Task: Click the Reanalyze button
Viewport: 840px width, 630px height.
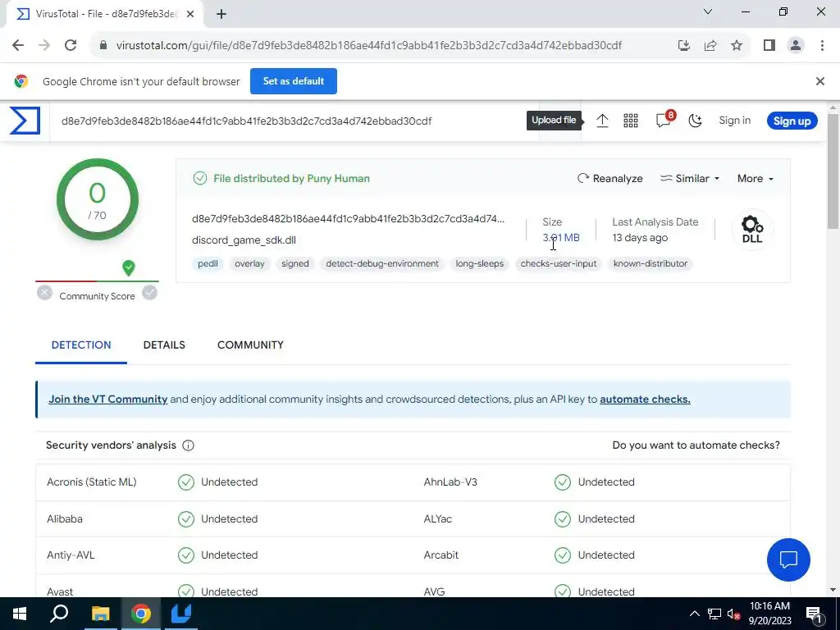Action: click(x=609, y=178)
